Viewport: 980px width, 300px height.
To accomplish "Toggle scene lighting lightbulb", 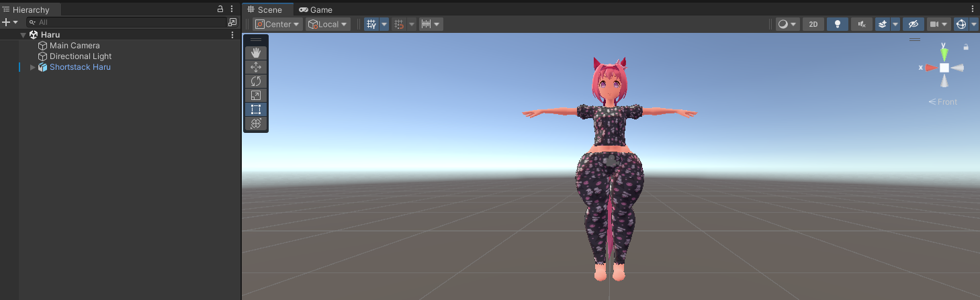I will pos(837,24).
